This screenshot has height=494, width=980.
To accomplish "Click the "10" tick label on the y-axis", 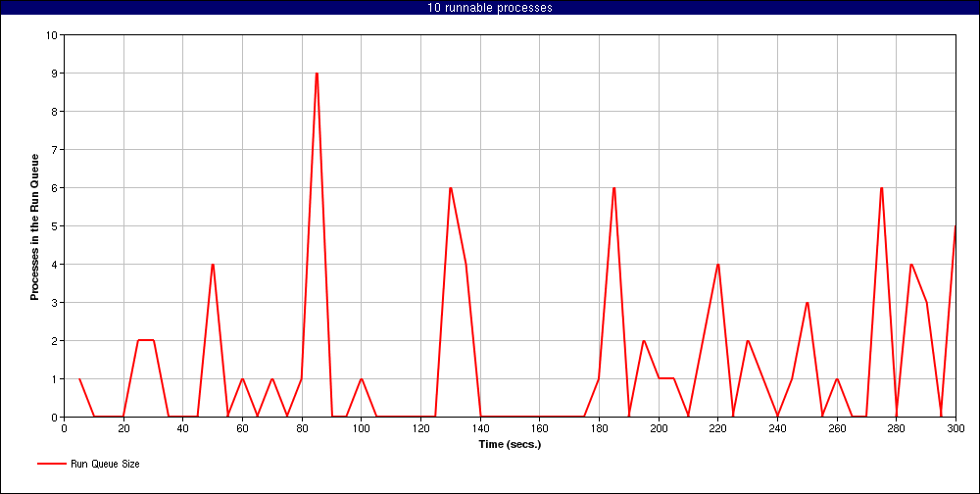I will pyautogui.click(x=53, y=35).
